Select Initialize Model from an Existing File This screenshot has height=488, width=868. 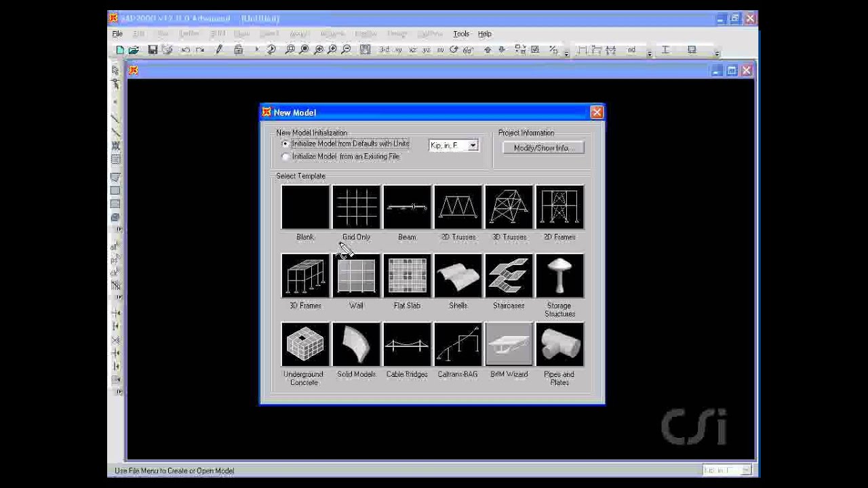[341, 157]
